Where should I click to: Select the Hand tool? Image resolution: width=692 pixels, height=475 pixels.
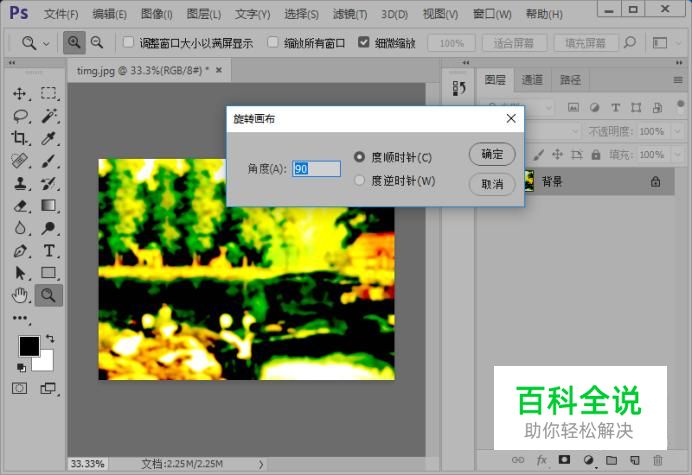click(x=20, y=295)
